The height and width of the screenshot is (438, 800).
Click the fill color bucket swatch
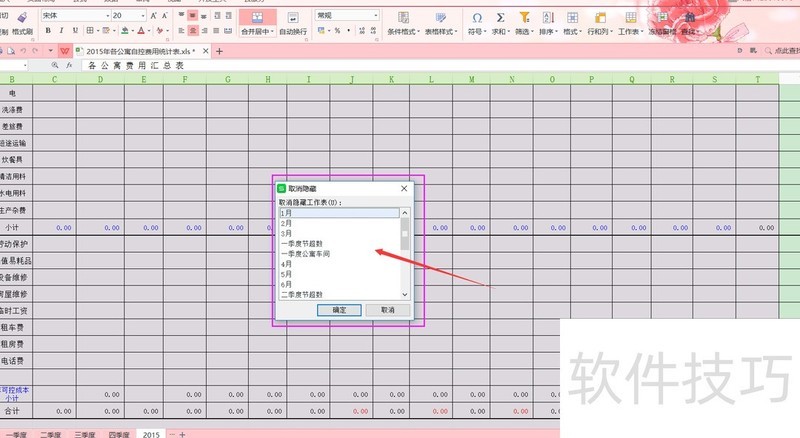coord(124,31)
